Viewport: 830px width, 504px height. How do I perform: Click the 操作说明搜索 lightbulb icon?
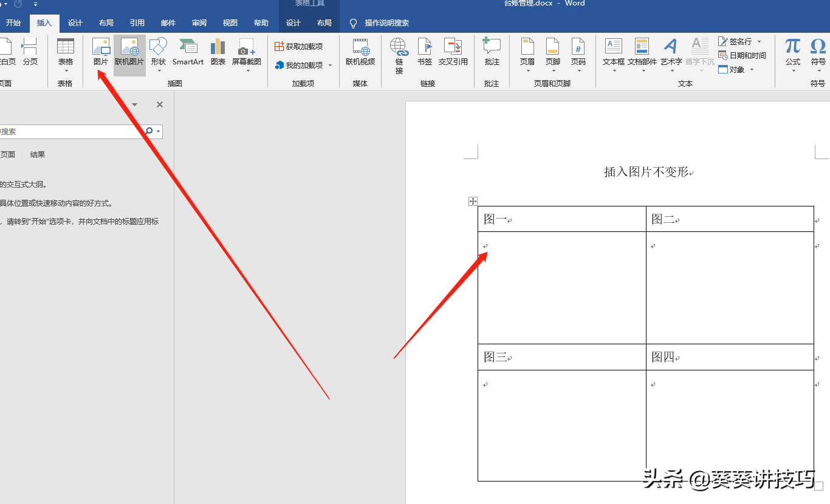pyautogui.click(x=353, y=23)
